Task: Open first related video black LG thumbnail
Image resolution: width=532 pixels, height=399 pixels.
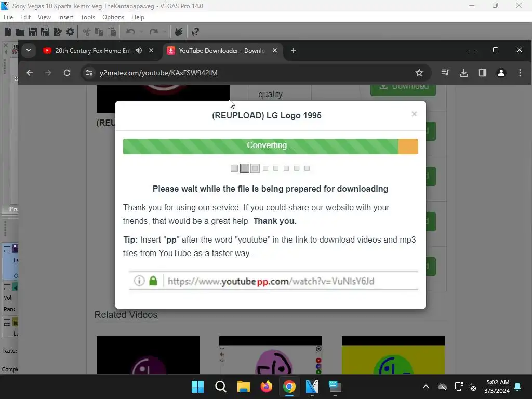Action: pyautogui.click(x=148, y=355)
